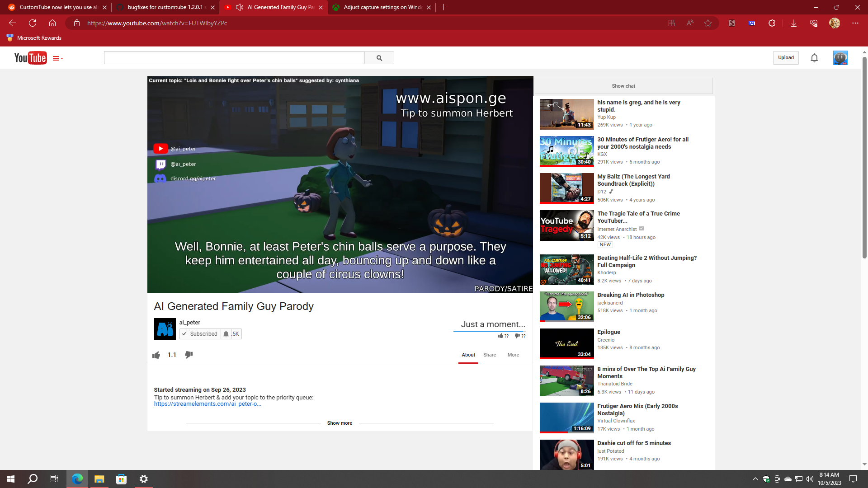Click the YouTube logo
The width and height of the screenshot is (868, 488).
pos(30,58)
